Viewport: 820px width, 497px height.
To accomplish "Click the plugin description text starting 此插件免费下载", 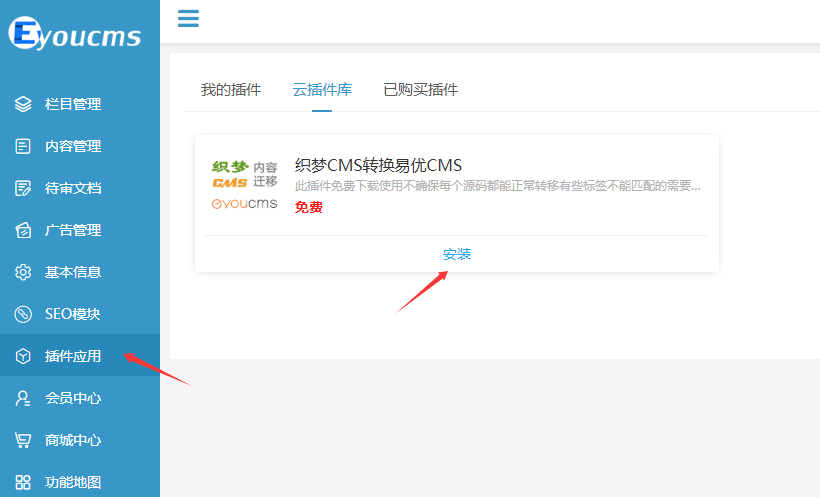I will coord(497,186).
